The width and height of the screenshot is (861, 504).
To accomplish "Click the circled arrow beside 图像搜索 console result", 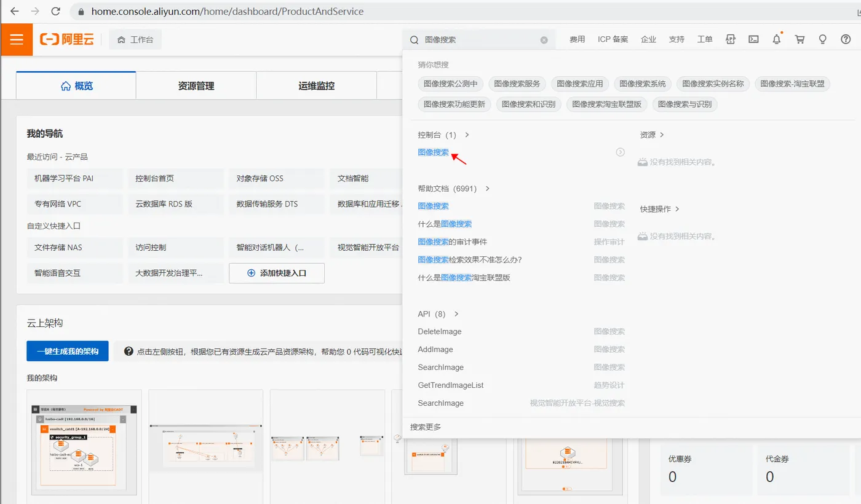I will coord(620,152).
